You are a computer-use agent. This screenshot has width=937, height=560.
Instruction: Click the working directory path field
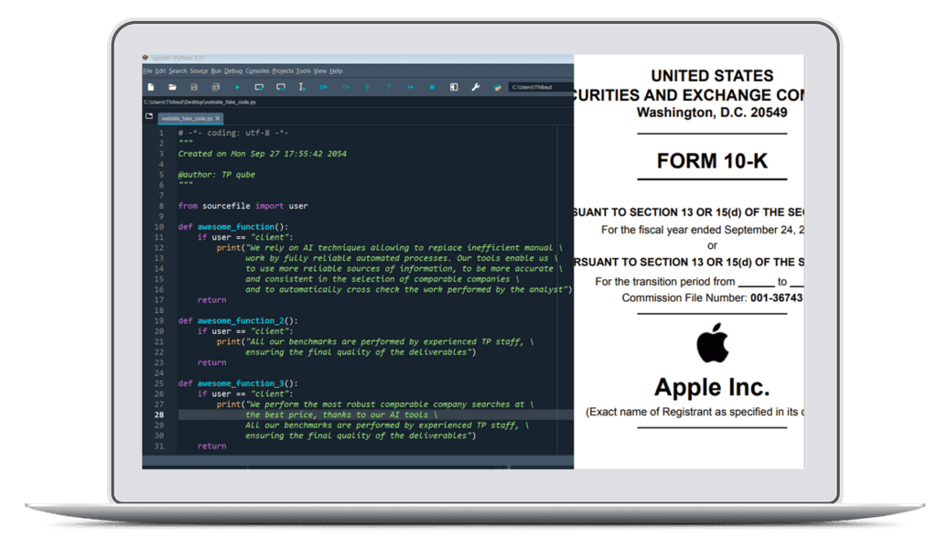(540, 87)
